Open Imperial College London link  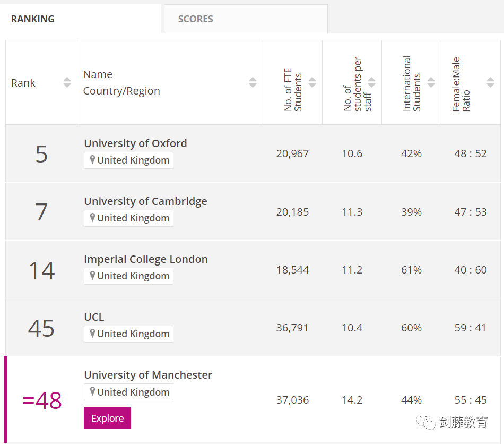coord(146,259)
